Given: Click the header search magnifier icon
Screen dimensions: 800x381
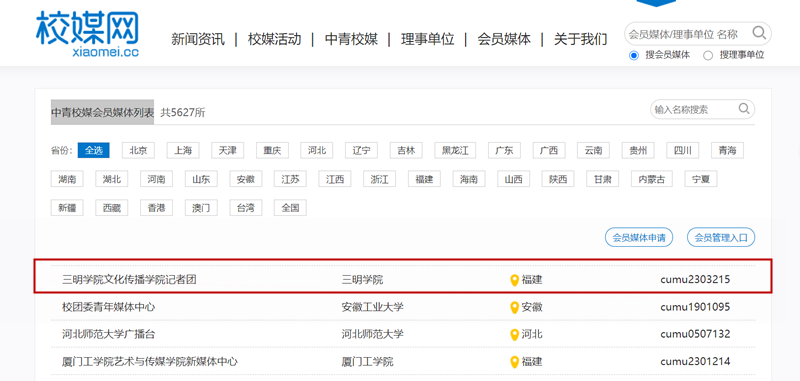Looking at the screenshot, I should (x=759, y=33).
